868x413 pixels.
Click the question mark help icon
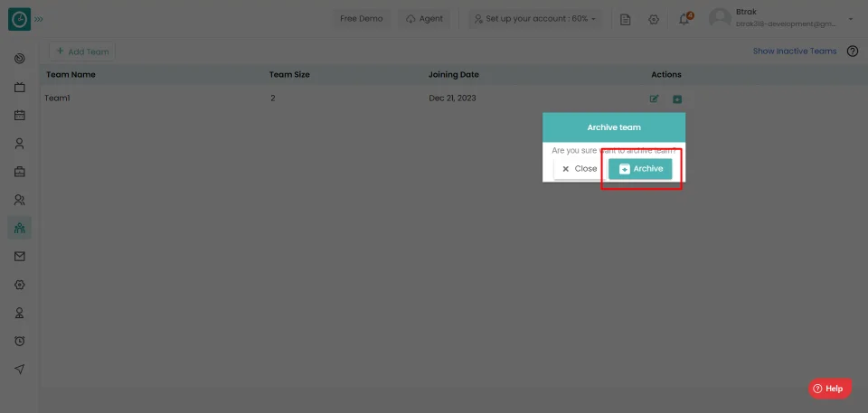(853, 51)
